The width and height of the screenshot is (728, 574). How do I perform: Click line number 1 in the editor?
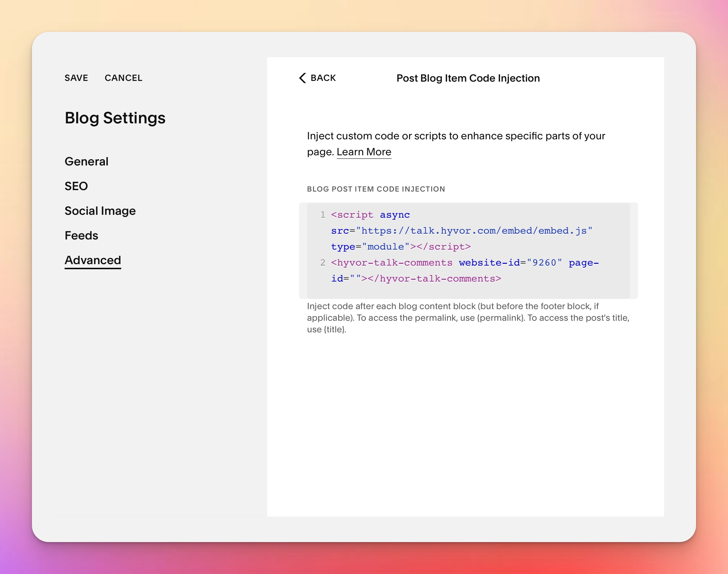click(323, 215)
